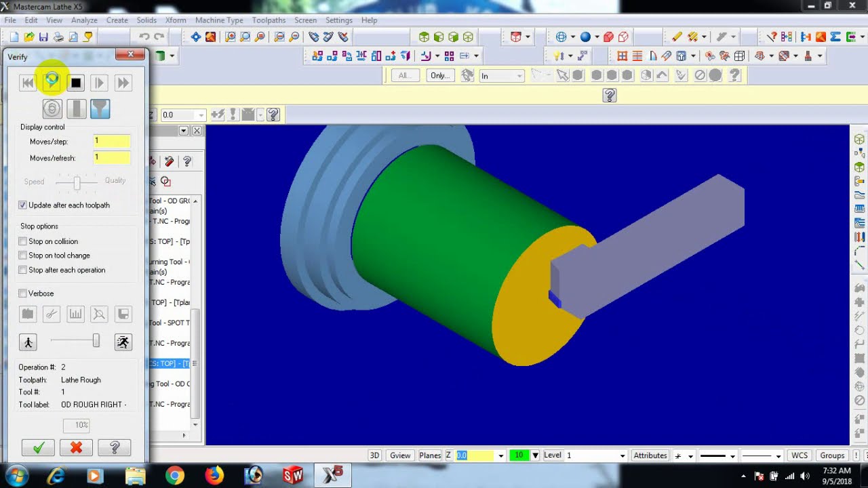Click the green color 10 swatch
868x488 pixels.
519,455
